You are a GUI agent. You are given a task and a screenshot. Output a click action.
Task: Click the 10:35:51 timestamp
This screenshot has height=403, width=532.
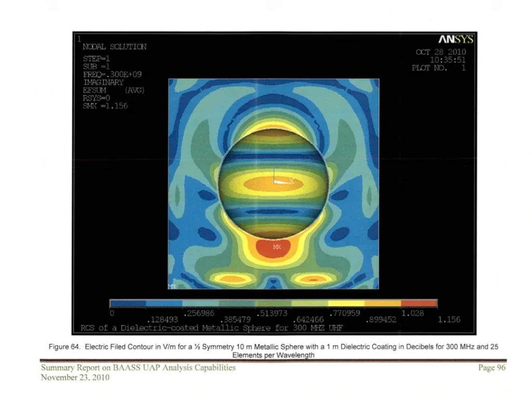(448, 60)
